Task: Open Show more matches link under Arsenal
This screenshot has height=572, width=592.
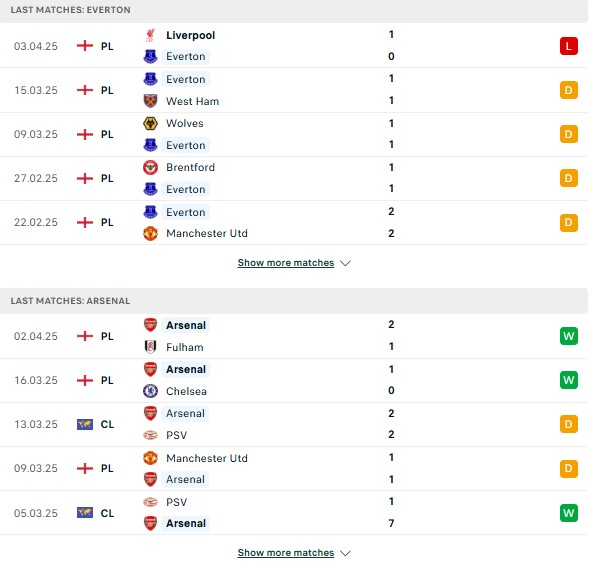Action: [286, 553]
